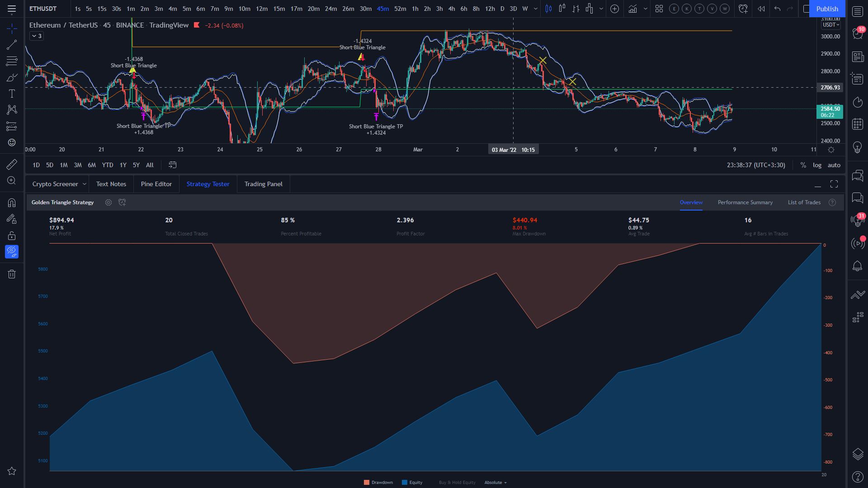
Task: Click the Replay rewind icon
Action: 761,9
